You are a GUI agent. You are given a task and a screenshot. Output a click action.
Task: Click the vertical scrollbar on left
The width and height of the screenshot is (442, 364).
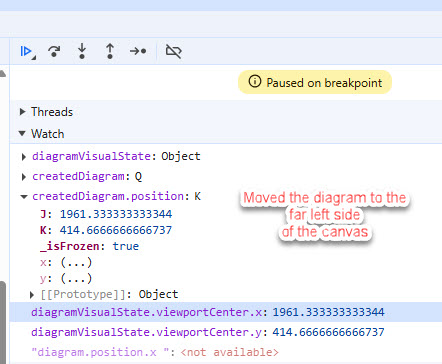(x=3, y=322)
